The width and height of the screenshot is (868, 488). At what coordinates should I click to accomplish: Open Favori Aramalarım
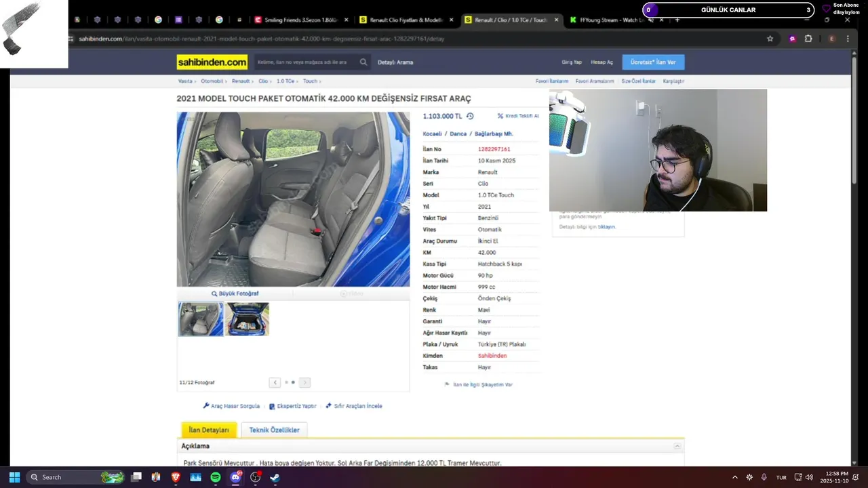tap(595, 81)
